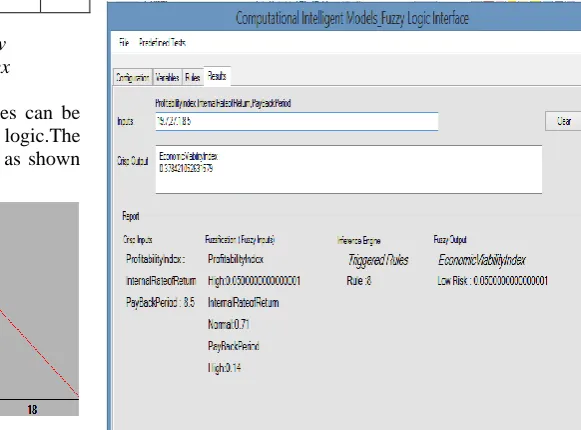581x430 pixels.
Task: Click the 'Rule :8' entry
Action: click(x=359, y=281)
